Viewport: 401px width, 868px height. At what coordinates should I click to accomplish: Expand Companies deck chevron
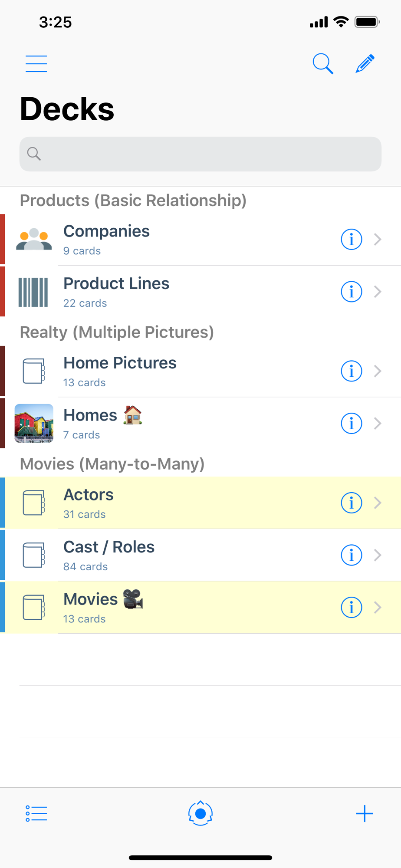click(x=378, y=239)
